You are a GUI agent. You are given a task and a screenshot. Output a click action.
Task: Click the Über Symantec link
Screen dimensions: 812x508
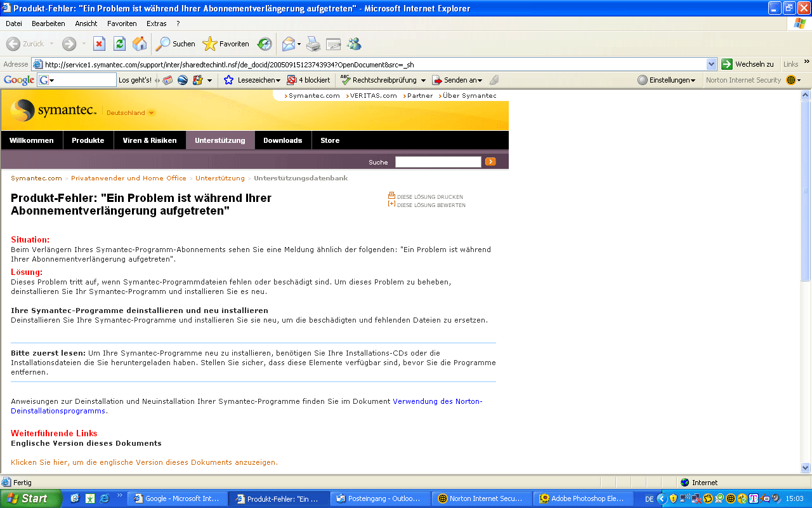click(x=468, y=96)
